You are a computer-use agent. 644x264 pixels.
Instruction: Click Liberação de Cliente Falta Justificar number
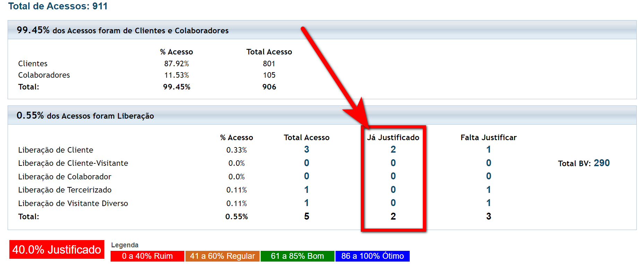click(488, 150)
